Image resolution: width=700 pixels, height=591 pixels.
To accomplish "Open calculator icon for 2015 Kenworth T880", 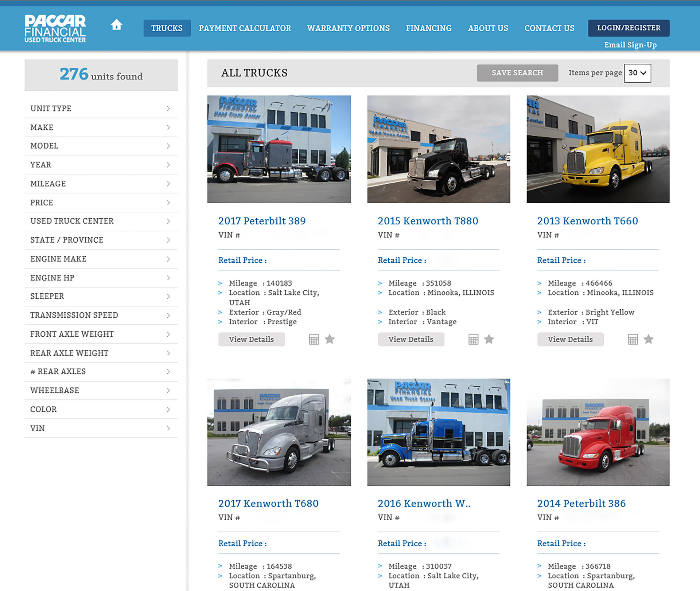I will pos(473,339).
